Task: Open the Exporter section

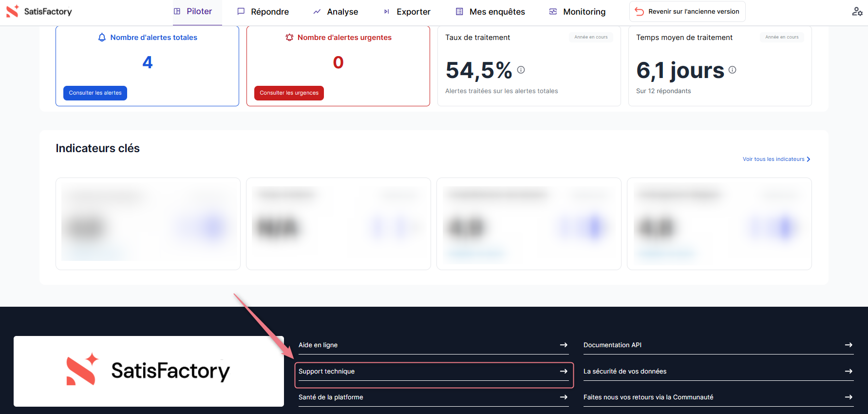Action: coord(407,12)
